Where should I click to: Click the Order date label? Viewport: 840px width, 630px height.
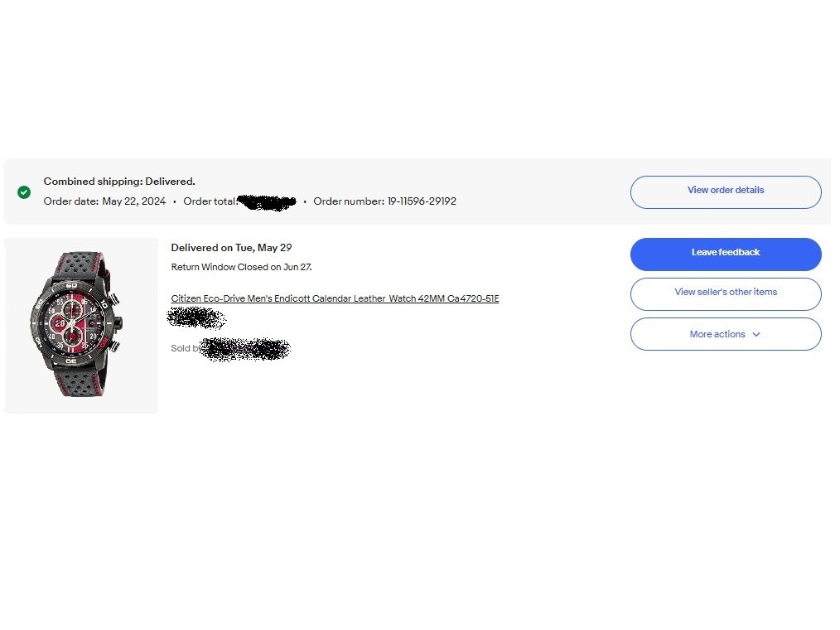pos(71,201)
